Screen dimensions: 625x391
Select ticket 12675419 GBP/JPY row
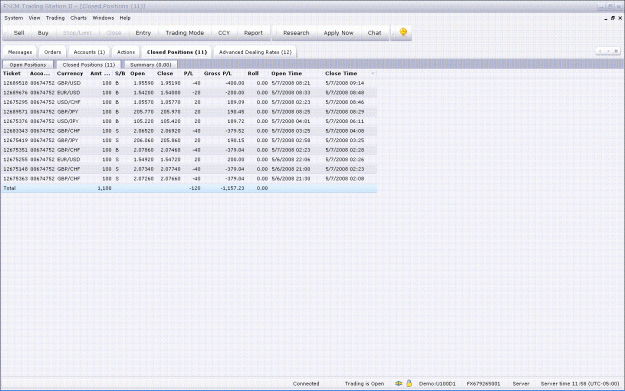[189, 140]
